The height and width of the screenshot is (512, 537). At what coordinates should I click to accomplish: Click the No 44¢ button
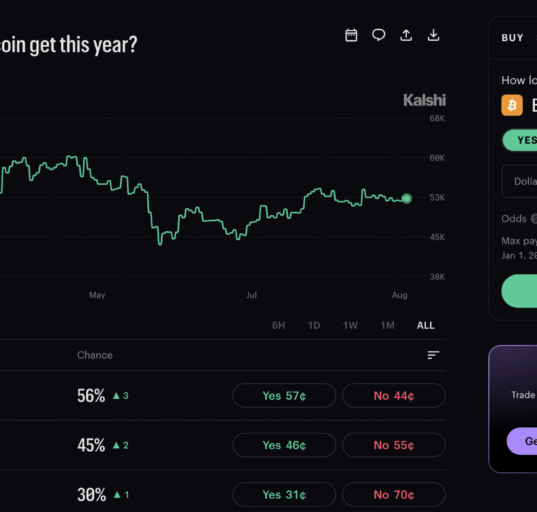pos(394,396)
